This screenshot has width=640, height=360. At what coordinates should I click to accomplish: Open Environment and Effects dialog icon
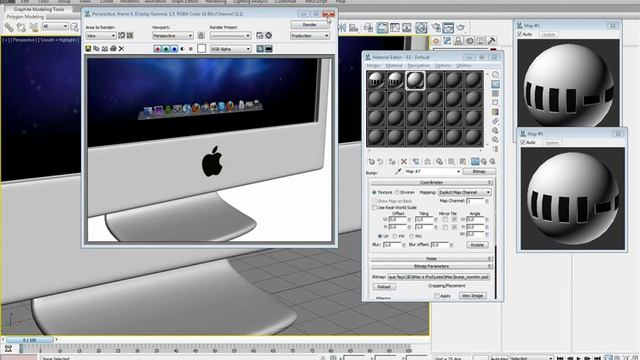click(269, 36)
